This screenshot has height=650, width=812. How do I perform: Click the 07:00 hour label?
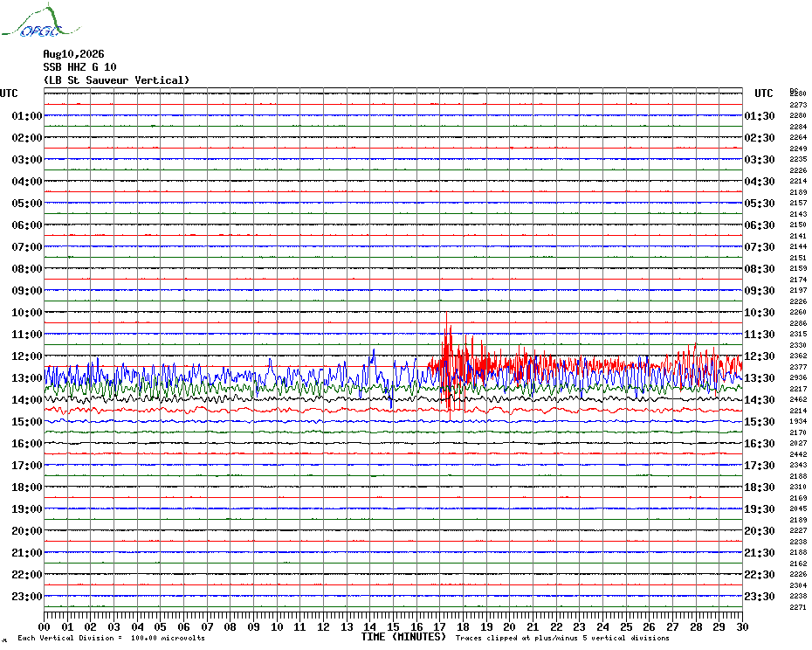pyautogui.click(x=27, y=246)
